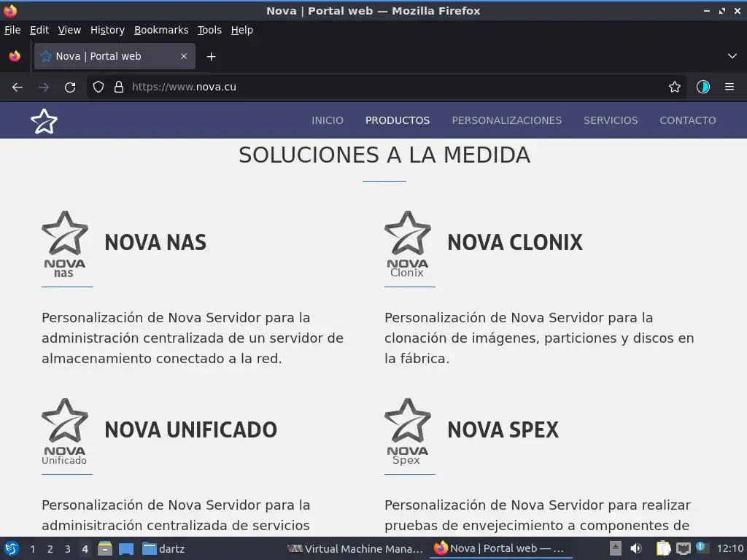The image size is (747, 560).
Task: Close the Nova | Portal web tab
Action: coord(184,56)
